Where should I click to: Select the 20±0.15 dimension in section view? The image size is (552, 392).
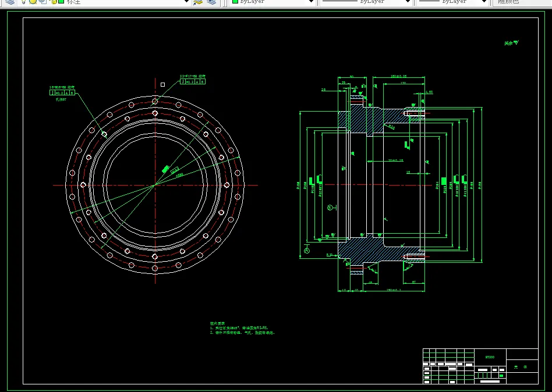pyautogui.click(x=396, y=161)
